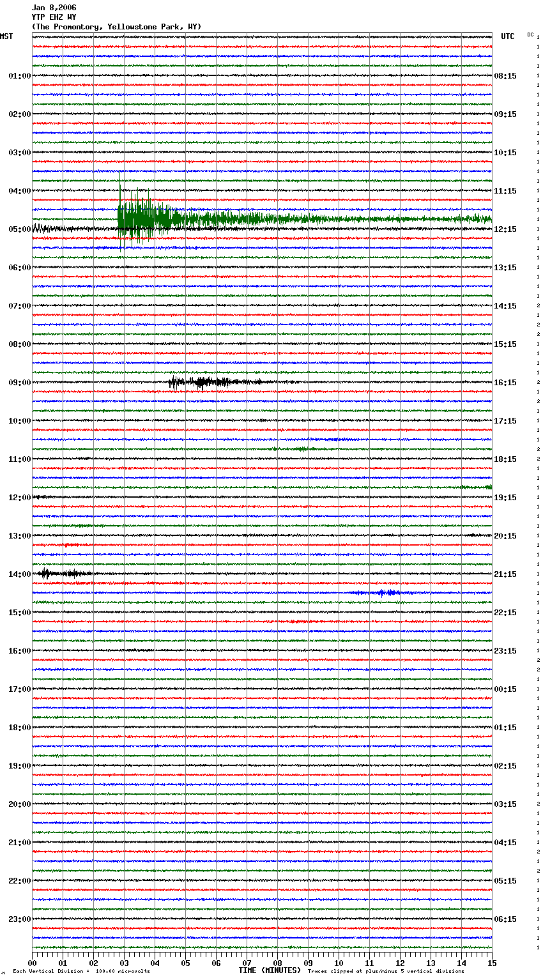Click the '05:15' UTC time label
Image resolution: width=543 pixels, height=980 pixels.
pyautogui.click(x=505, y=881)
